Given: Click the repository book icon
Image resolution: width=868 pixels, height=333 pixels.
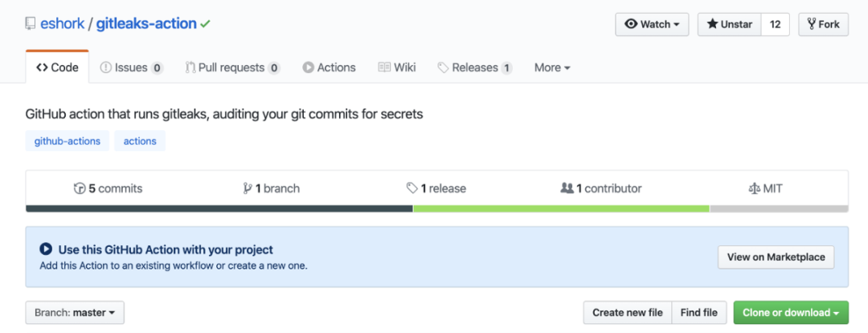Looking at the screenshot, I should pyautogui.click(x=31, y=24).
